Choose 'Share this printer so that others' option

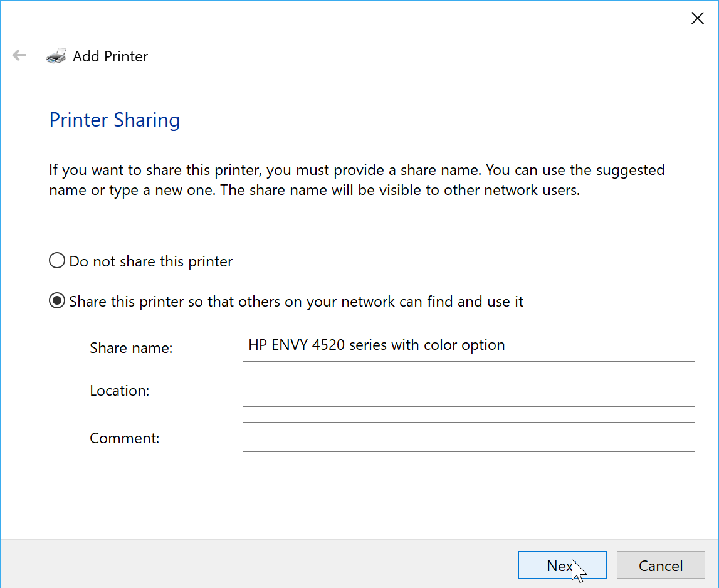(x=56, y=300)
